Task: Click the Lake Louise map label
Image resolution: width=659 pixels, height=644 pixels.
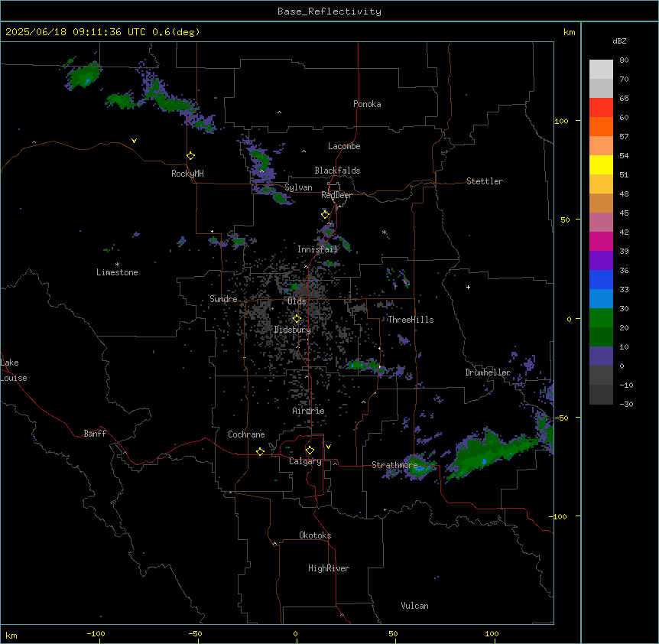Action: point(14,370)
